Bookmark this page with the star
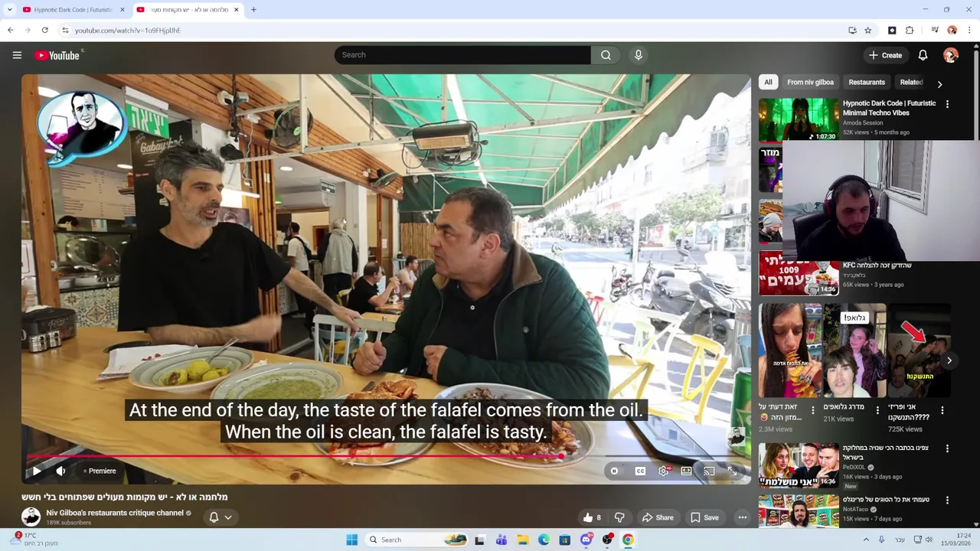 point(868,31)
